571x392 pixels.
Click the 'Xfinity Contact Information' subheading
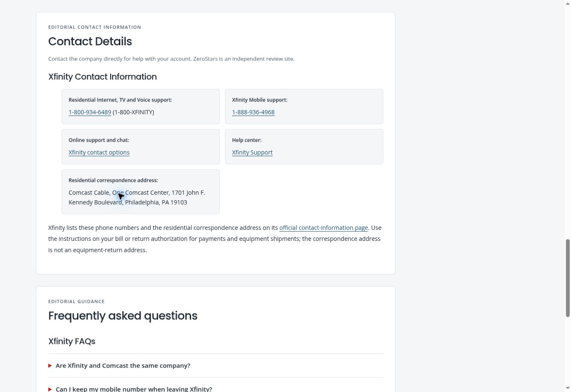103,77
